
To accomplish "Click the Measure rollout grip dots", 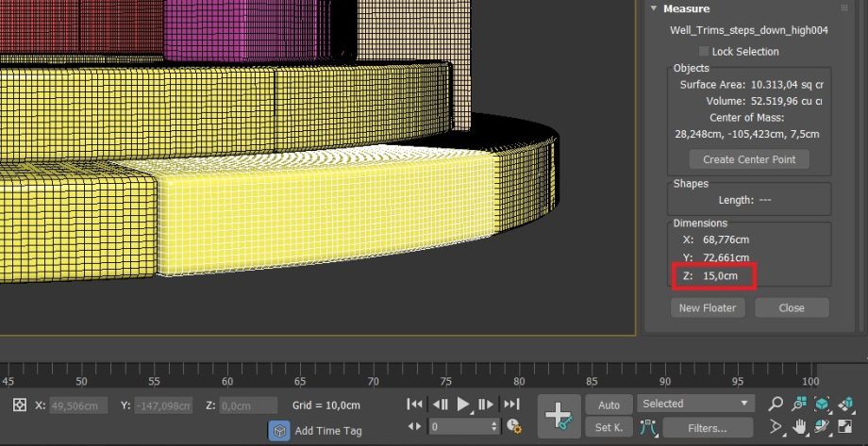I will coord(844,8).
